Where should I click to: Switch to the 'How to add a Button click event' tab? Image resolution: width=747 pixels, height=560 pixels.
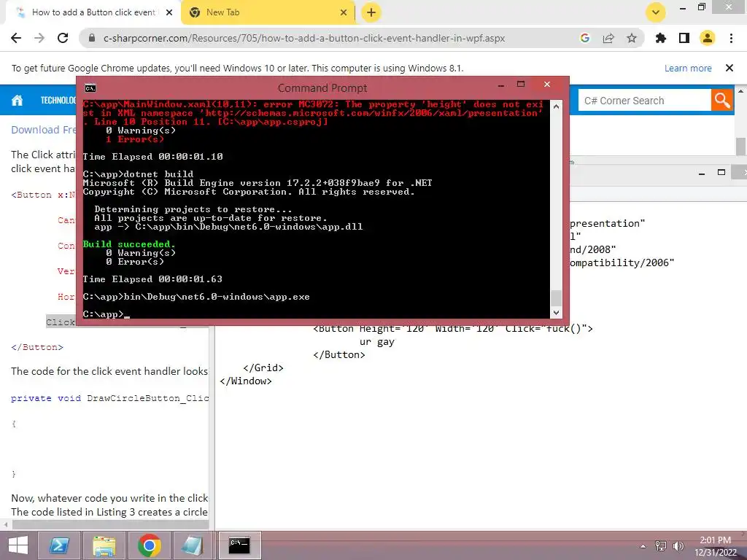93,12
